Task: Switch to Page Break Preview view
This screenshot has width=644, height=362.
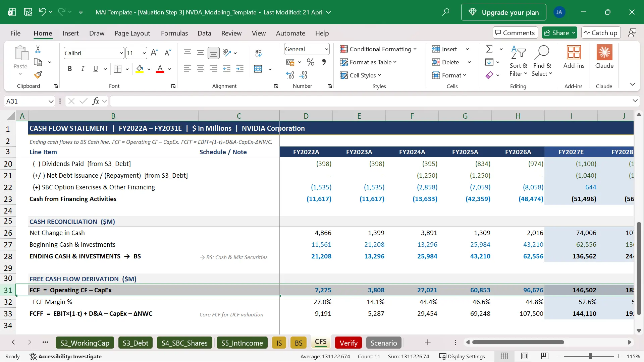Action: pos(545,356)
